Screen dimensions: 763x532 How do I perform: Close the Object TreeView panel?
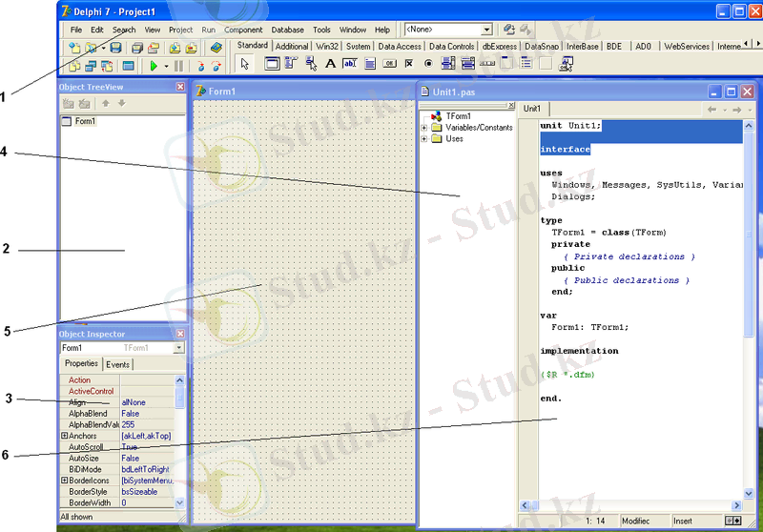coord(180,87)
